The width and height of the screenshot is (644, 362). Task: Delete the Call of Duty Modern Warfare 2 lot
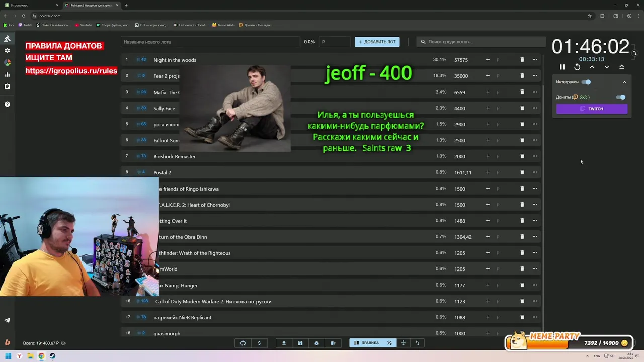[522, 301]
